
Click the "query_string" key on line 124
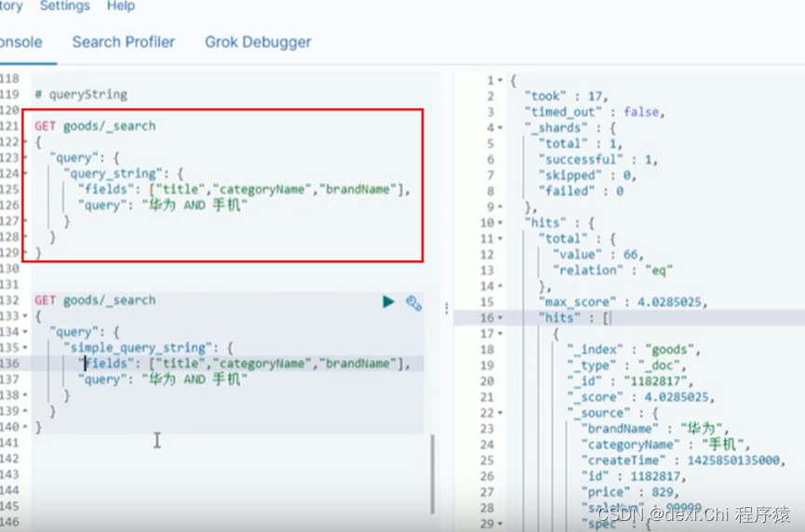113,174
